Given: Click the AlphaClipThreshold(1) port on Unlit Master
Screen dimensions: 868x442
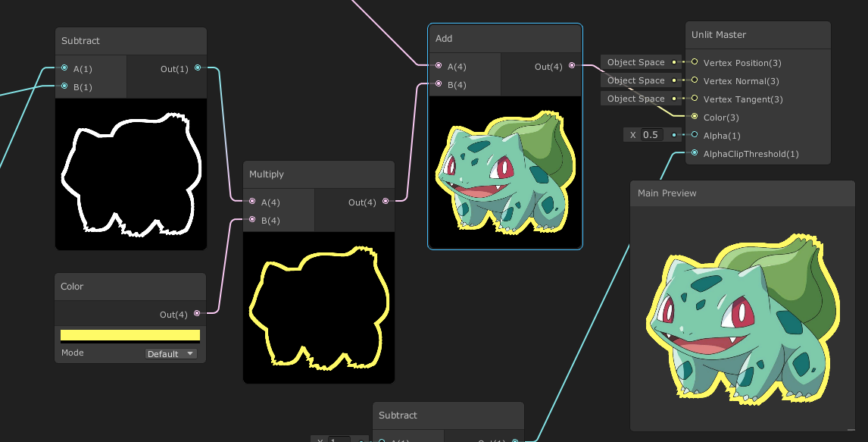Looking at the screenshot, I should (695, 153).
